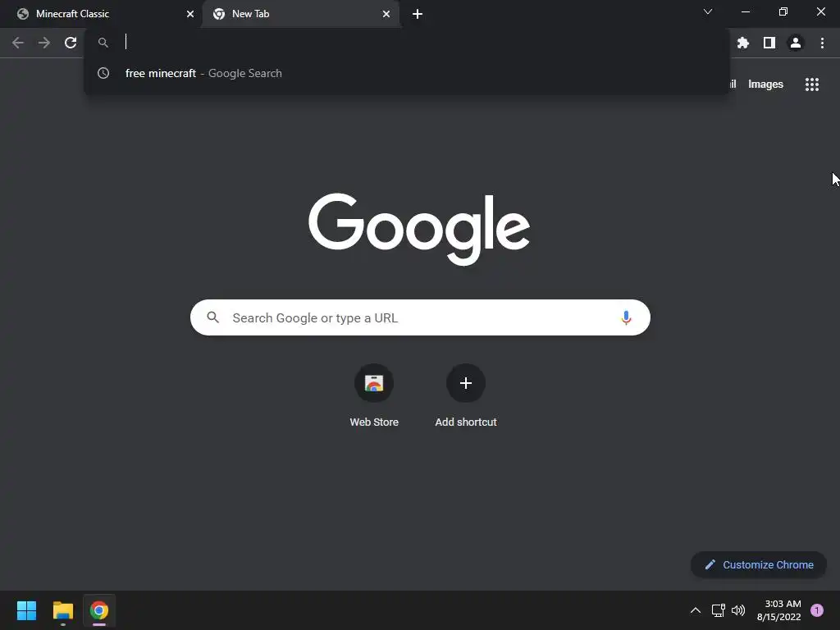The image size is (840, 630).
Task: Close the New Tab tab
Action: coord(386,14)
